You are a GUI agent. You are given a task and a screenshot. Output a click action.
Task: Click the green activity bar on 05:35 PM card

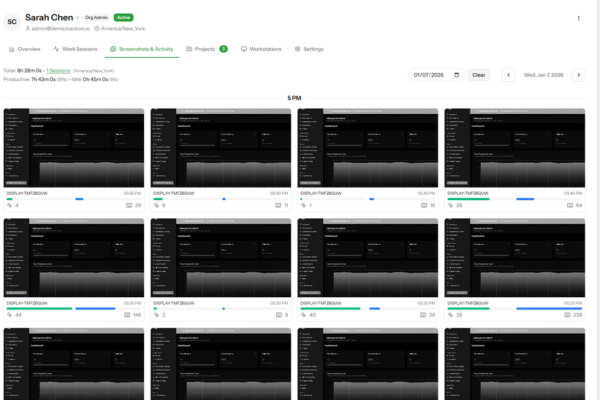click(39, 309)
